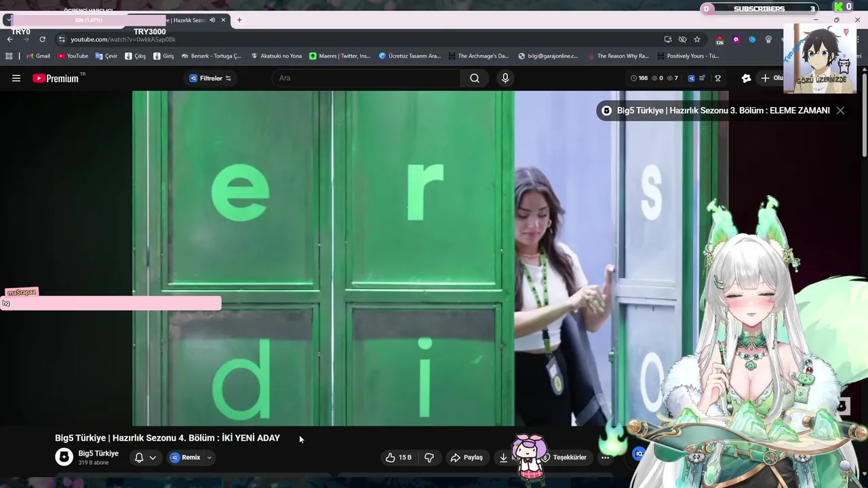Focus the Ara search field
Viewport: 868px width, 488px height.
pyautogui.click(x=366, y=78)
